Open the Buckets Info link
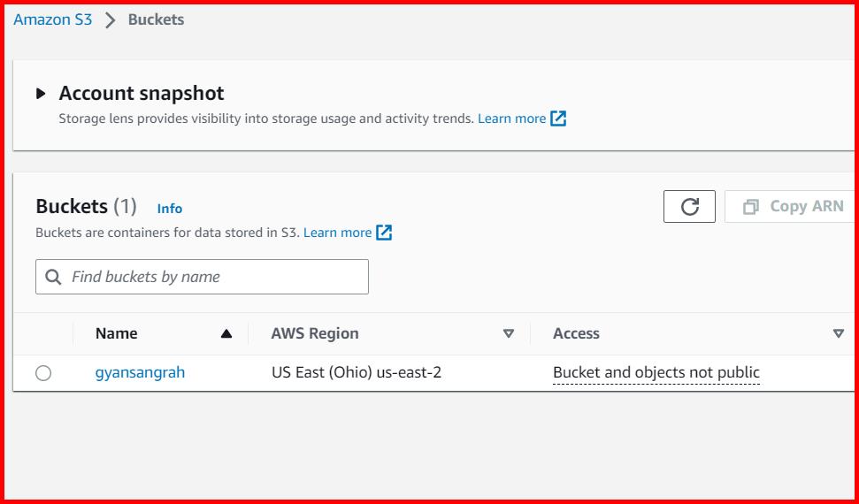859x504 pixels. (x=169, y=209)
